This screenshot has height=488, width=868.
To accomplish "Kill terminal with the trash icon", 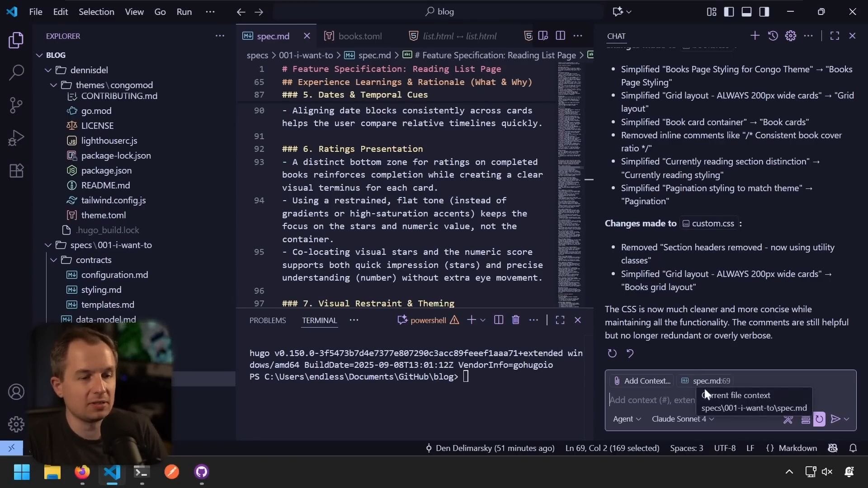I will [x=515, y=320].
